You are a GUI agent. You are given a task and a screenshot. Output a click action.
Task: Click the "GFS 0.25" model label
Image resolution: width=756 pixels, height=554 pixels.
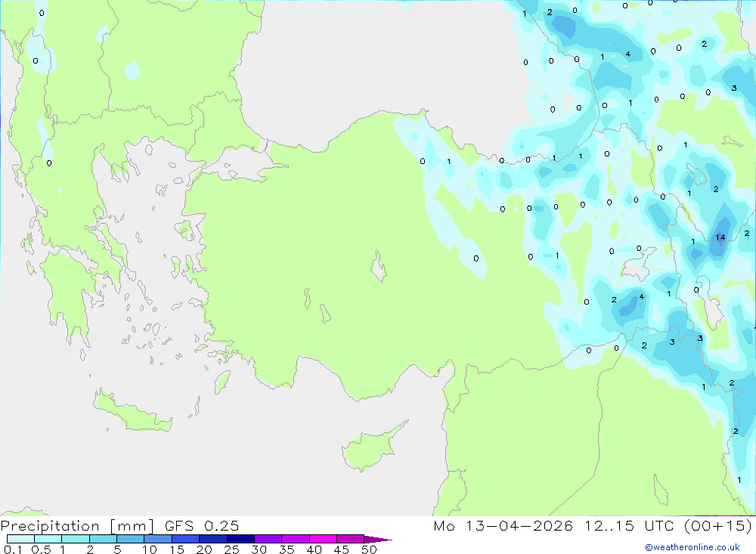tap(202, 525)
